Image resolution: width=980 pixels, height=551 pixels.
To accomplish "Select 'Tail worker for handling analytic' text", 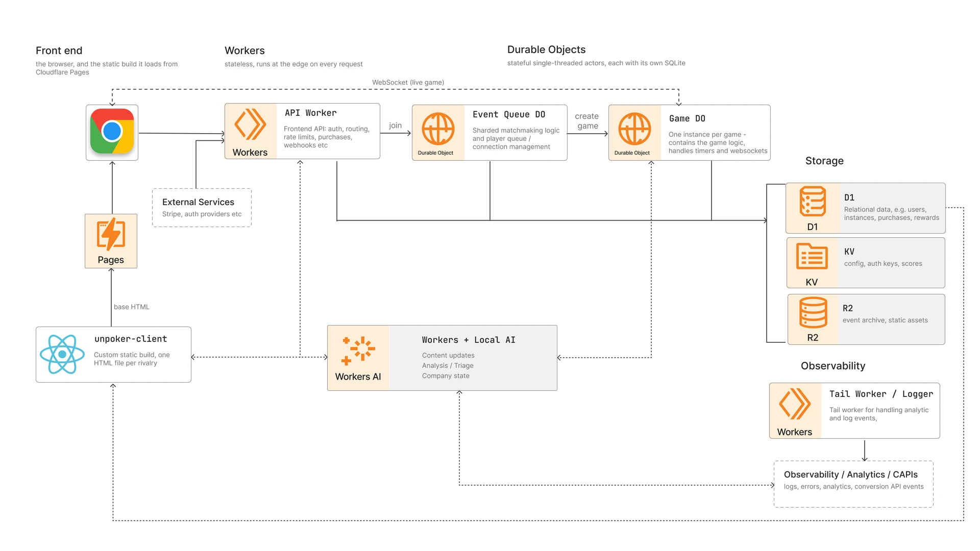I will [878, 414].
